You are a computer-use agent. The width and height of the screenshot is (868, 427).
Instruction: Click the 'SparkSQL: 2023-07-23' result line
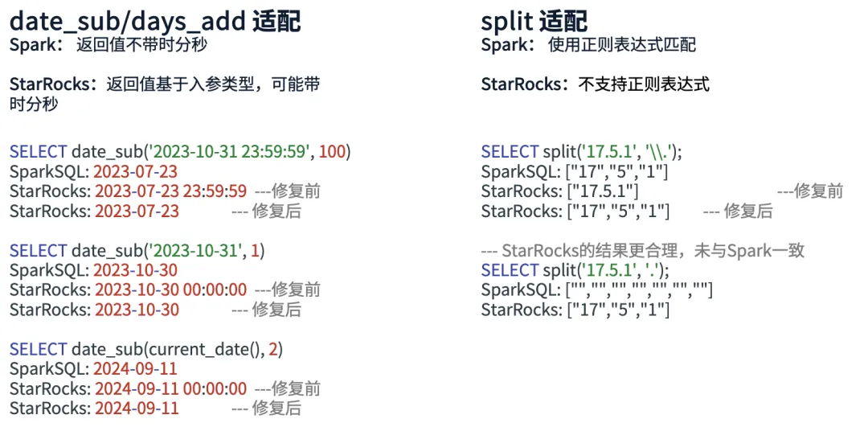pyautogui.click(x=93, y=172)
